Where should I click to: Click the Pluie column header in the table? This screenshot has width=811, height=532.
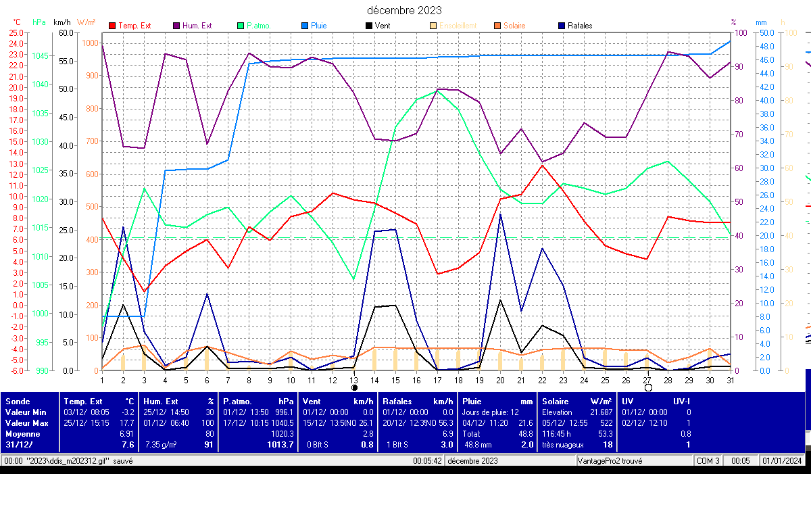[x=472, y=401]
